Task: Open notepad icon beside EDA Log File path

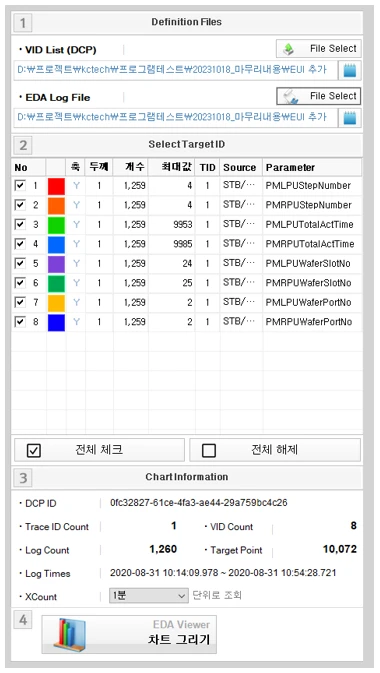Action: point(350,117)
